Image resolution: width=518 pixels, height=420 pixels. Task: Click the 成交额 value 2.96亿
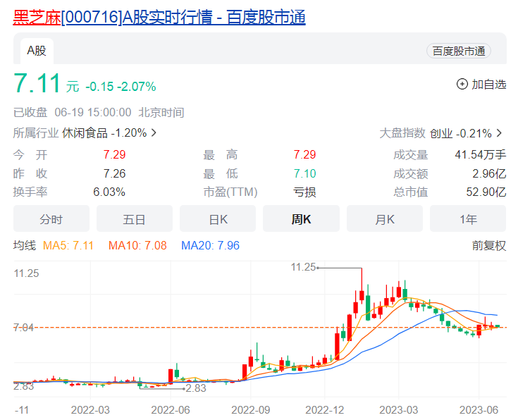(x=489, y=173)
